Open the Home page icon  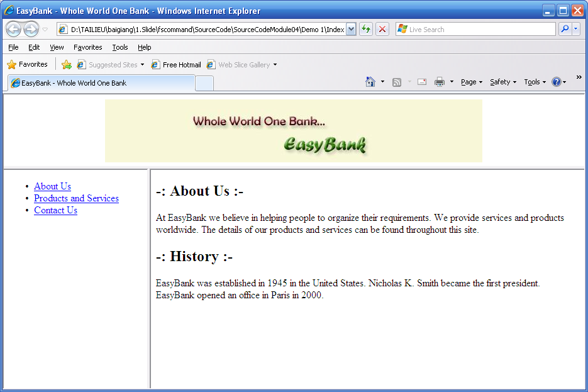370,82
